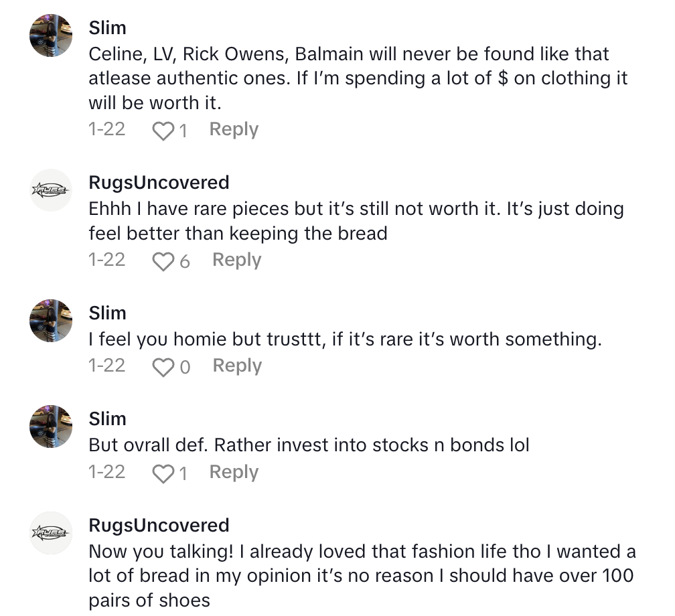
Task: Like Slim's comment about Celine and LV
Action: [x=163, y=131]
